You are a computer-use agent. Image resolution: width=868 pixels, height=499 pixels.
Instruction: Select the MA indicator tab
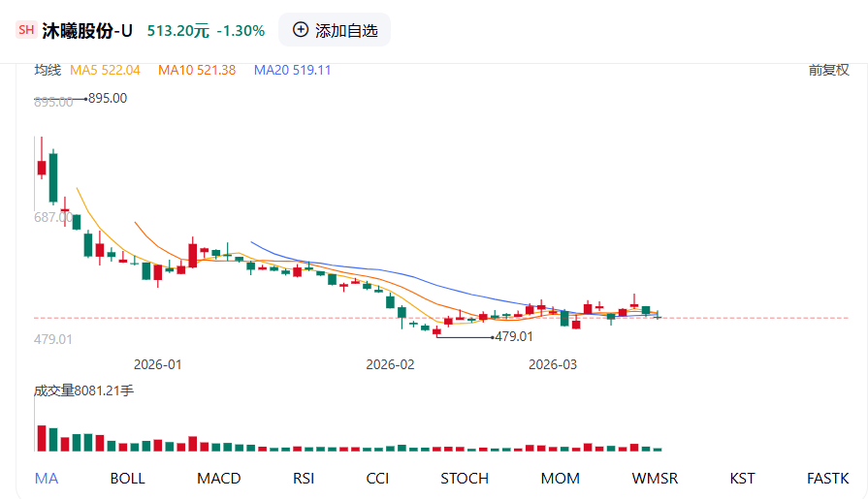47,478
